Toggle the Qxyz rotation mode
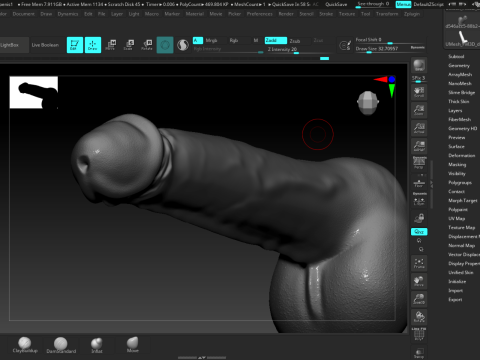This screenshot has height=360, width=480. pos(419,232)
